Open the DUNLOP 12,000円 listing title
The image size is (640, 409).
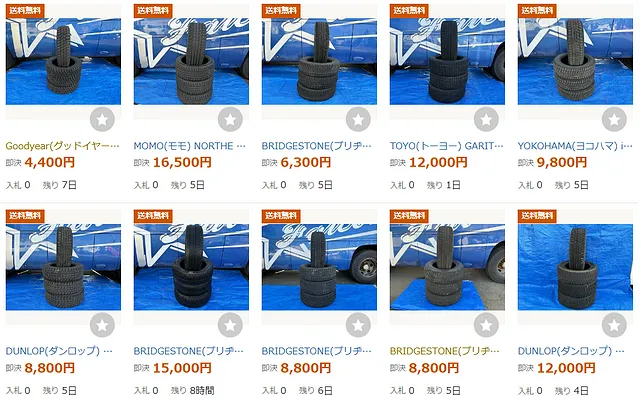(x=571, y=351)
